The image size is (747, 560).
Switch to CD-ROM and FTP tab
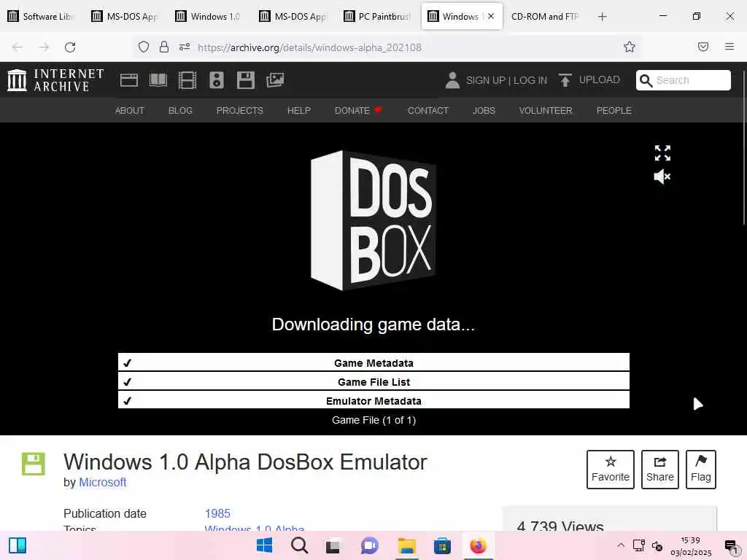click(544, 16)
